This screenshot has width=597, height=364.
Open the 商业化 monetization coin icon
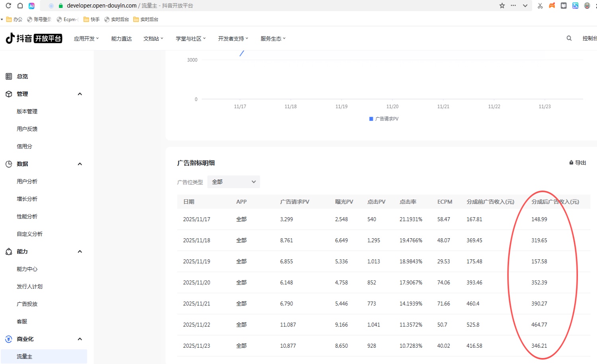[x=8, y=339]
